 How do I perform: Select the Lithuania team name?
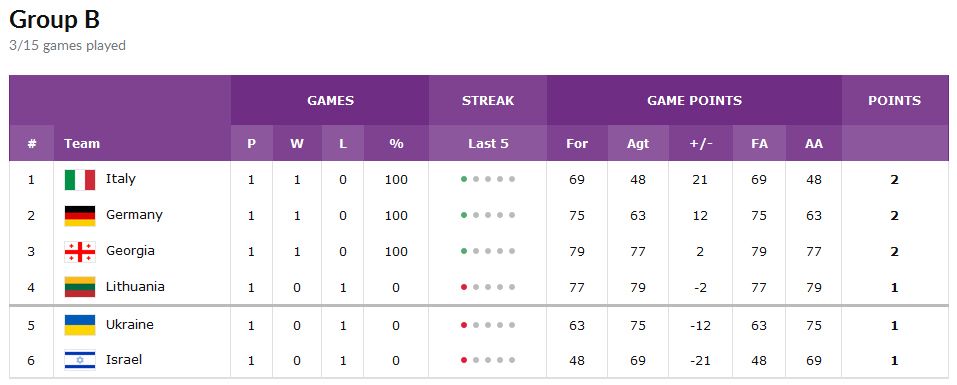point(135,286)
